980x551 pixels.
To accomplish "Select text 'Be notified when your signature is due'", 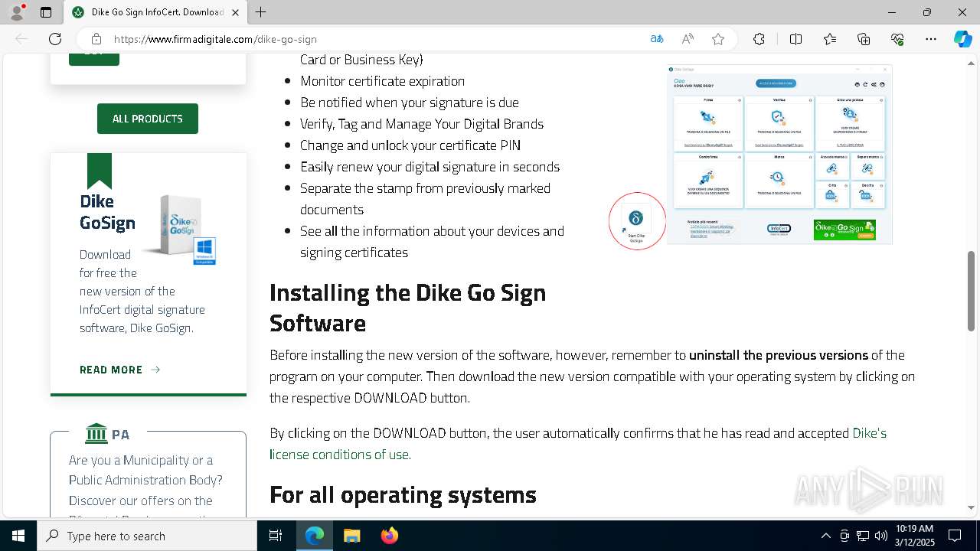I will [410, 103].
